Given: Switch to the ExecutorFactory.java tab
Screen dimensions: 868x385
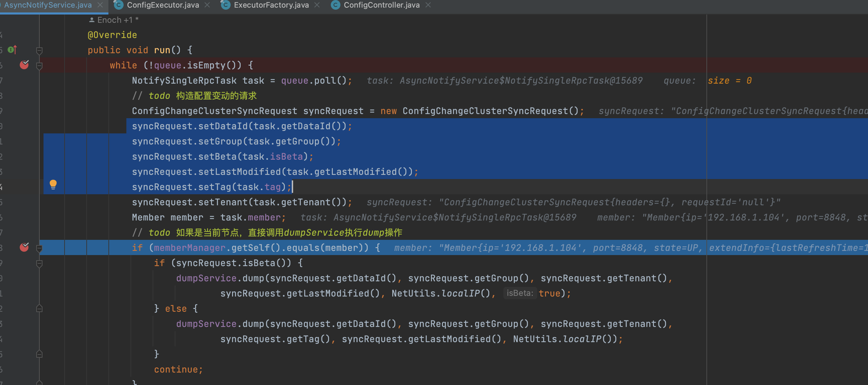Looking at the screenshot, I should point(271,5).
